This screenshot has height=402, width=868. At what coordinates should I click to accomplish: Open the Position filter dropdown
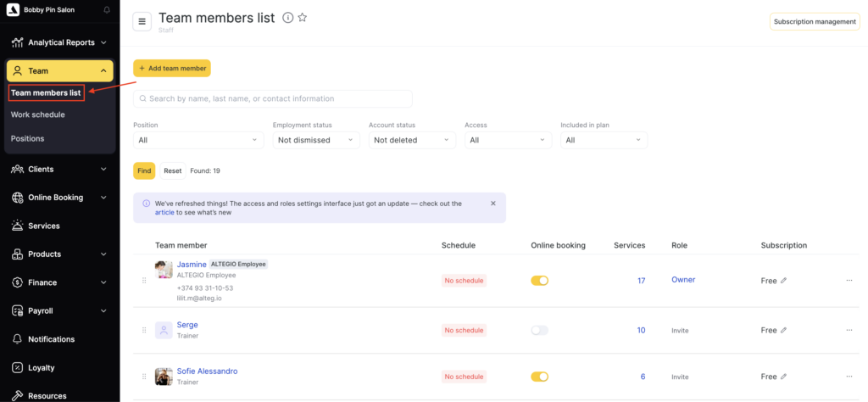pyautogui.click(x=198, y=140)
